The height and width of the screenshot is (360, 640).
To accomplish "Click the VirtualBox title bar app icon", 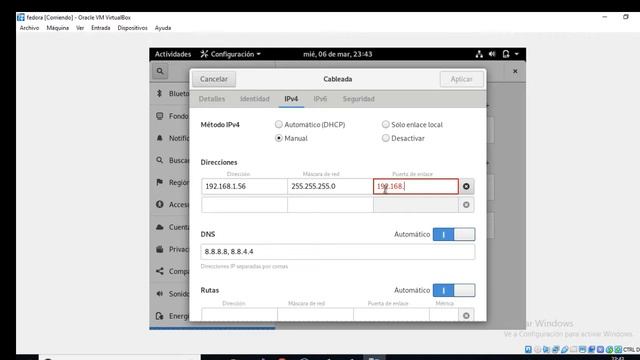I will 21,17.
